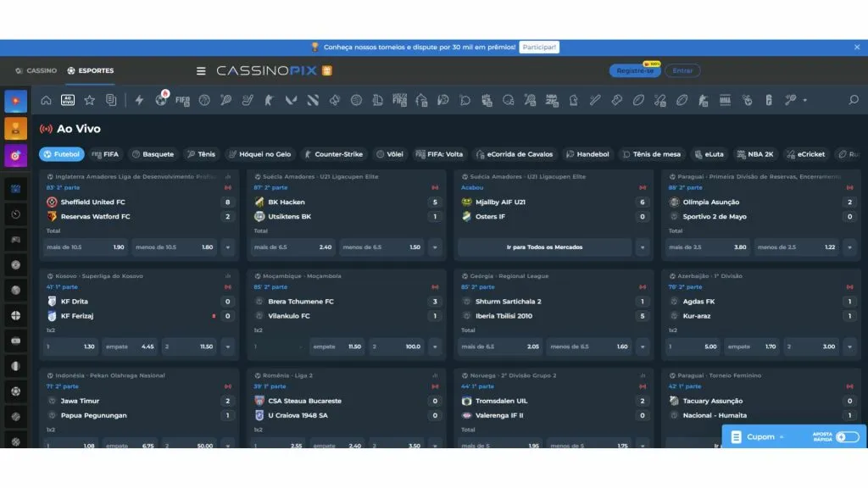This screenshot has height=488, width=868.
Task: Click the Registre-se button
Action: pos(634,71)
